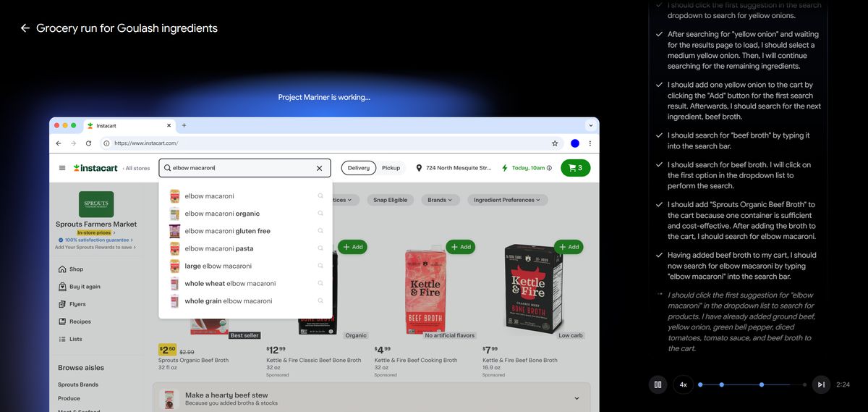The width and height of the screenshot is (868, 412).
Task: Expand the tab search dropdown arrow
Action: [591, 125]
